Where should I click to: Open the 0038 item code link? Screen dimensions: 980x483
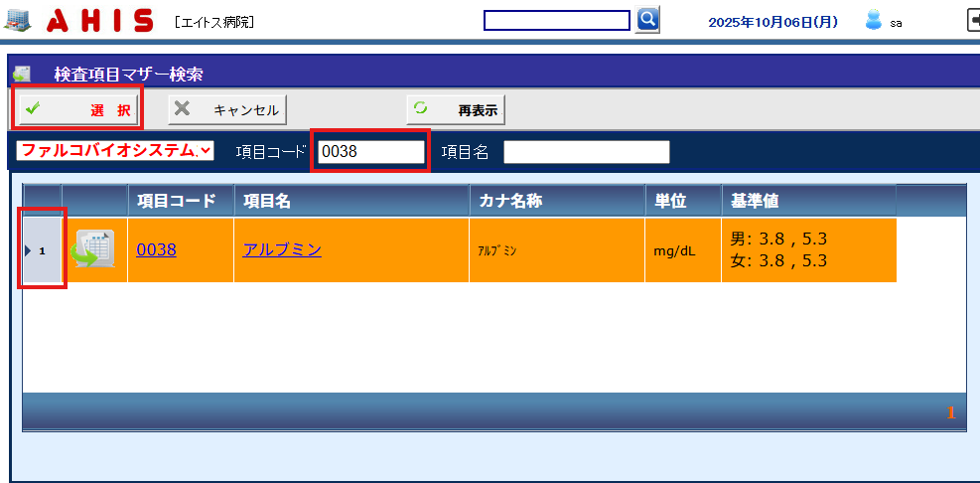pos(156,249)
